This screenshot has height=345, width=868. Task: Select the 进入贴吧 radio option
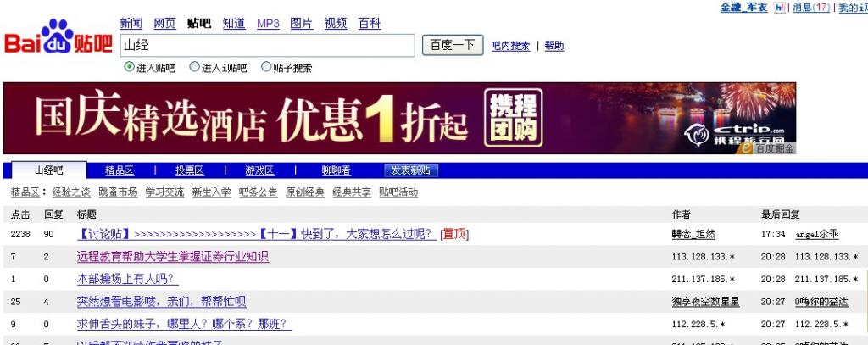coord(130,67)
